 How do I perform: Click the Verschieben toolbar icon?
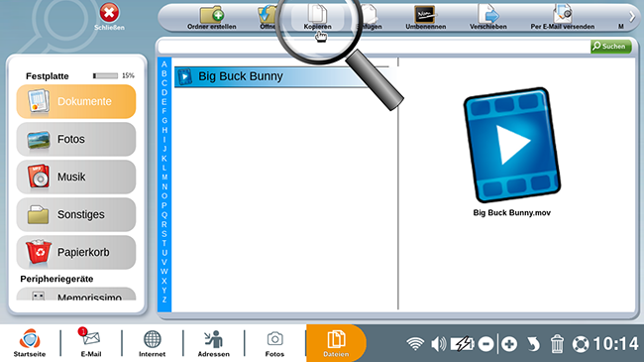click(x=487, y=14)
